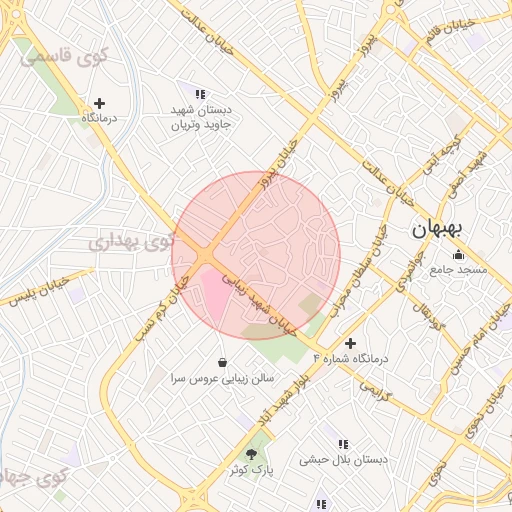
Task: Select the خیابان پلیس street label
Action: [39, 291]
